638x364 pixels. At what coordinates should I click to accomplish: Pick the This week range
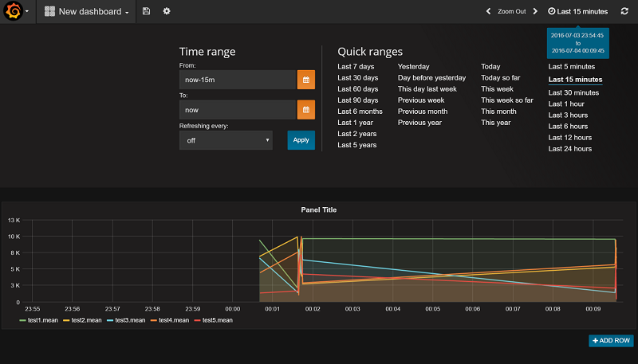[x=497, y=89]
